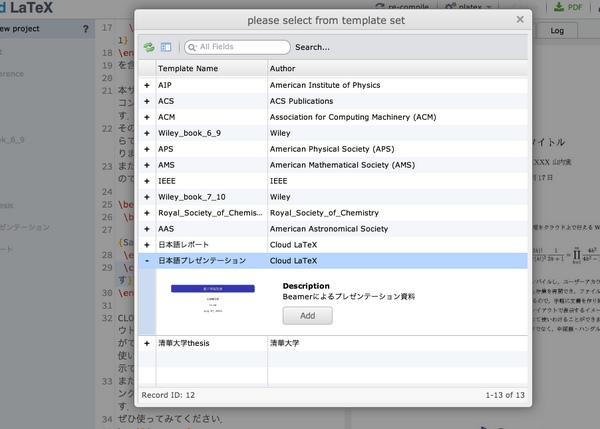Expand the APS template row
600x429 pixels.
click(147, 149)
